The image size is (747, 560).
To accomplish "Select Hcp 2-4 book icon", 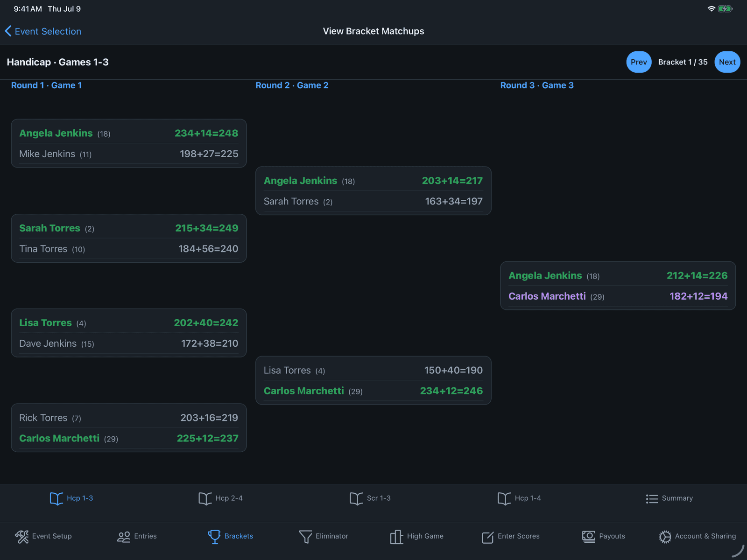I will pos(205,498).
